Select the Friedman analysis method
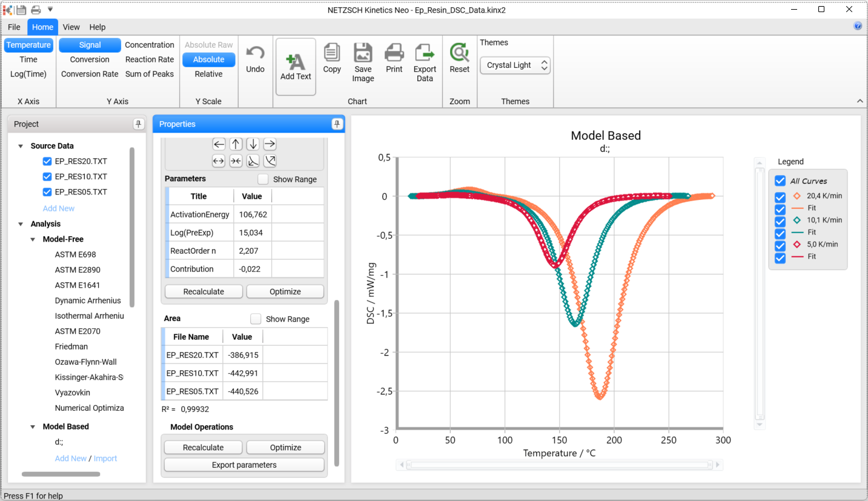Viewport: 868px width, 501px height. 71,347
